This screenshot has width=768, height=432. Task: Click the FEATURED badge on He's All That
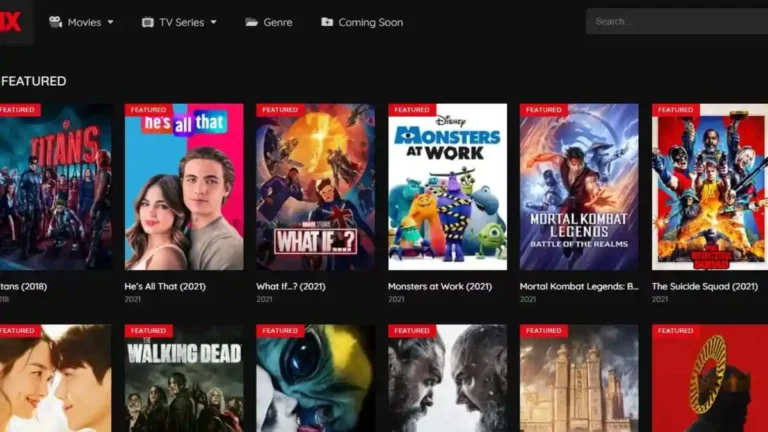(148, 110)
